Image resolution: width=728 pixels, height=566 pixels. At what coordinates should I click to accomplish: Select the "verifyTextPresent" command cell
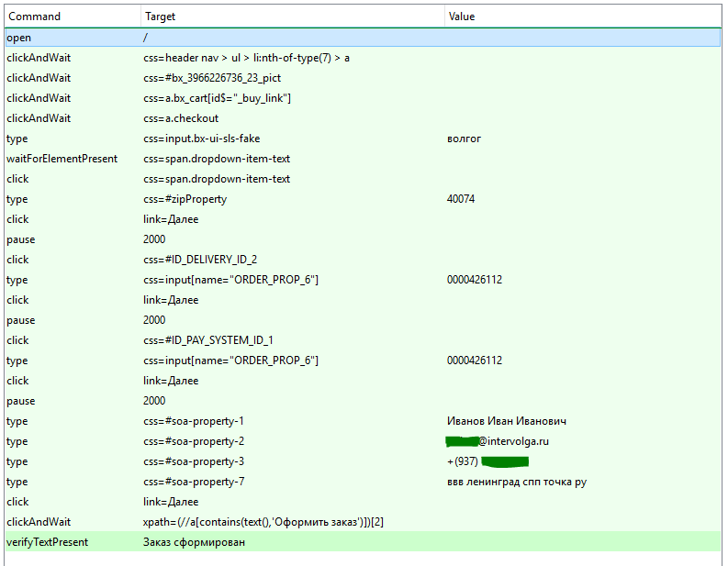point(47,542)
